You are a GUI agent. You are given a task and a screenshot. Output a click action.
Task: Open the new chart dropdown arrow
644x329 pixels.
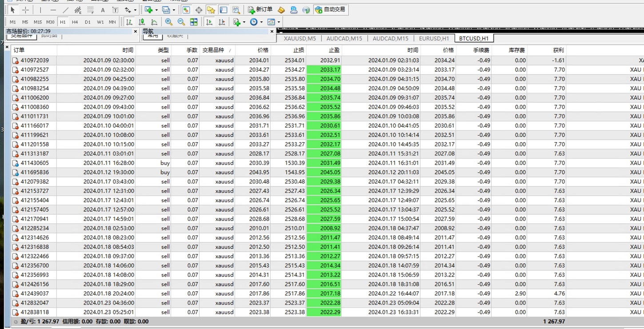[x=156, y=10]
